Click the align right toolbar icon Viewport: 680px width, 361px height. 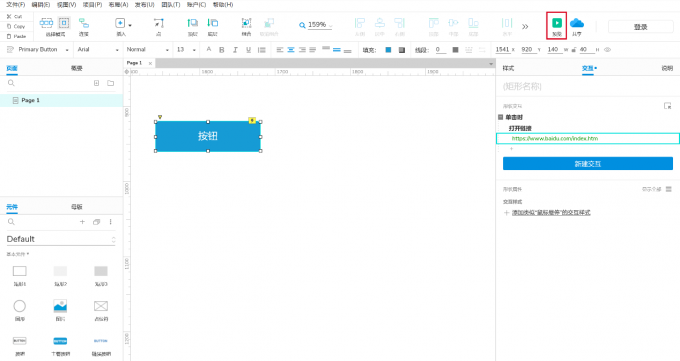point(399,23)
